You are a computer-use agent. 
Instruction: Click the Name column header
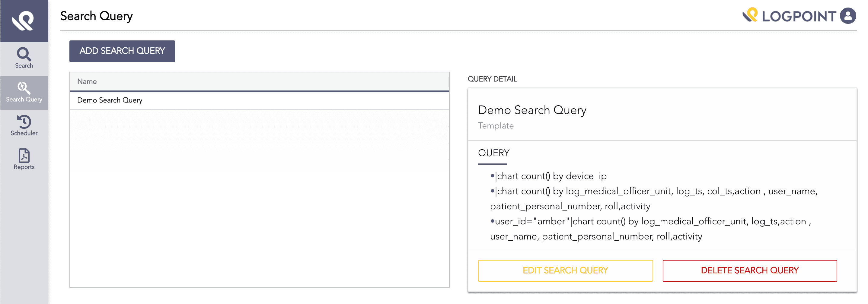[x=87, y=81]
